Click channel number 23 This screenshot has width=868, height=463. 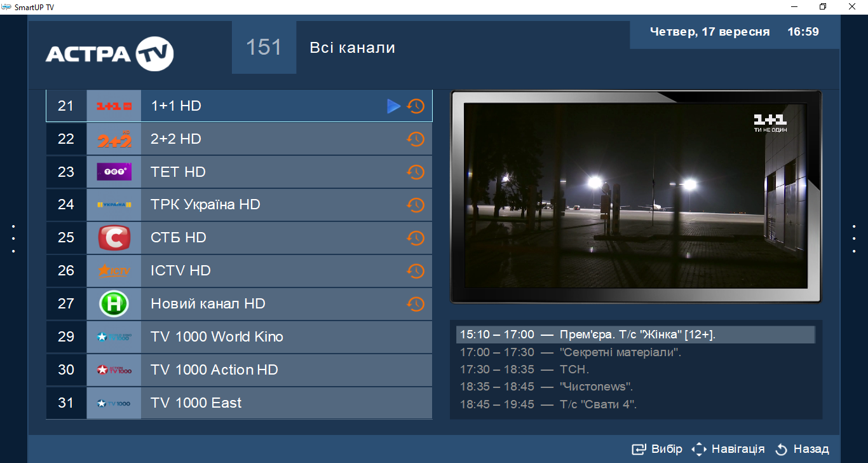(66, 172)
